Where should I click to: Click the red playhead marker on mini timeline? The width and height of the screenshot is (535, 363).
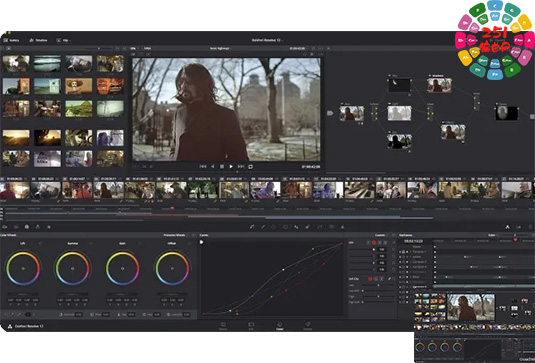point(172,208)
